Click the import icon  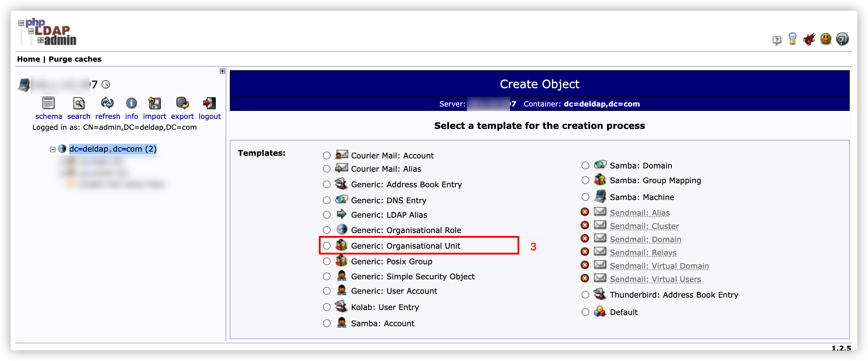pyautogui.click(x=154, y=103)
